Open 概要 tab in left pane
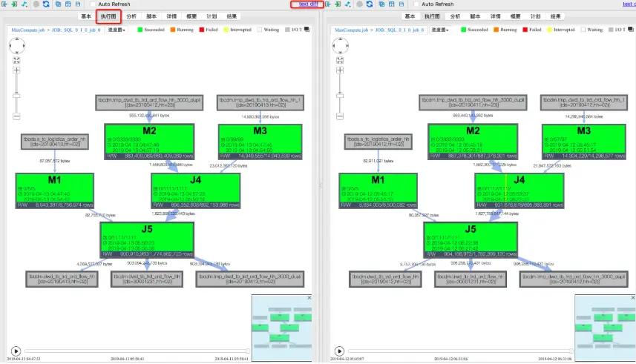 pos(191,16)
